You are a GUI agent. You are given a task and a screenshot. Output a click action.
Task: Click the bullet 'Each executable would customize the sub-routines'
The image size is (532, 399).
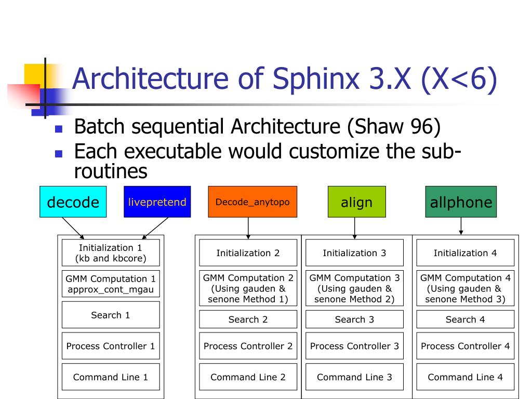pyautogui.click(x=268, y=161)
